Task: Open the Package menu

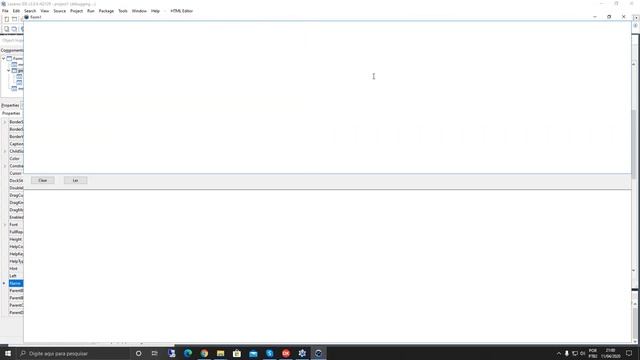Action: click(106, 11)
